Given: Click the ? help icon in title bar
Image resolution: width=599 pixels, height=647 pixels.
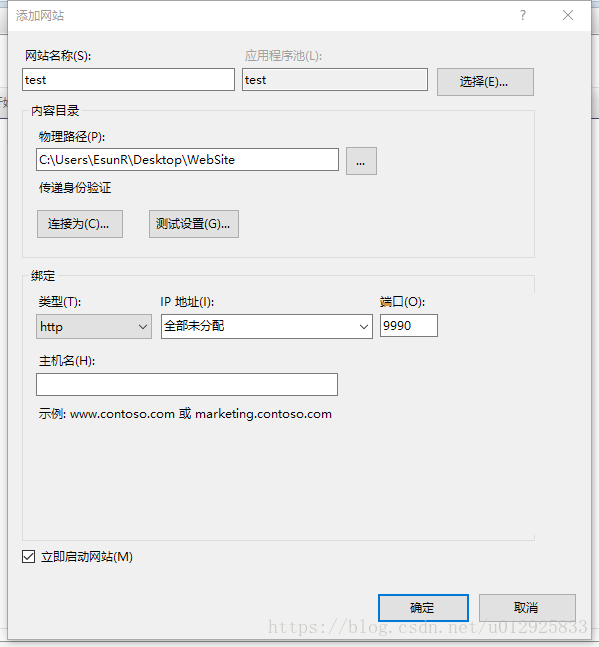Looking at the screenshot, I should [x=523, y=16].
